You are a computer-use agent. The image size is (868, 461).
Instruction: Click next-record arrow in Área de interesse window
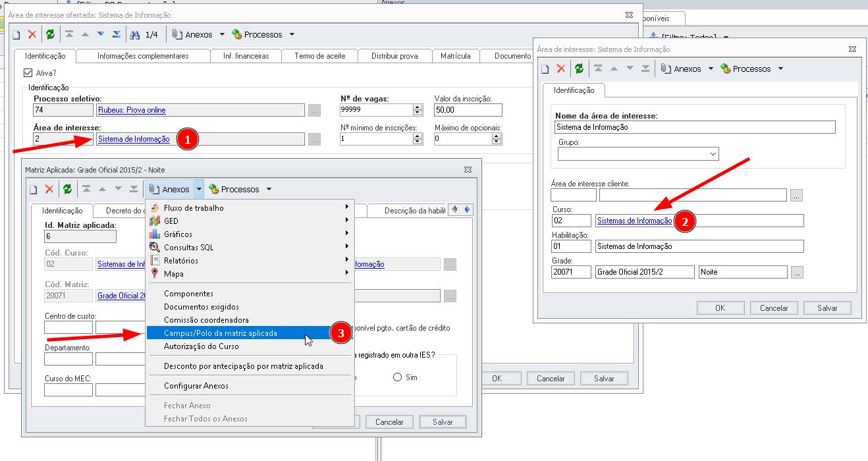630,68
